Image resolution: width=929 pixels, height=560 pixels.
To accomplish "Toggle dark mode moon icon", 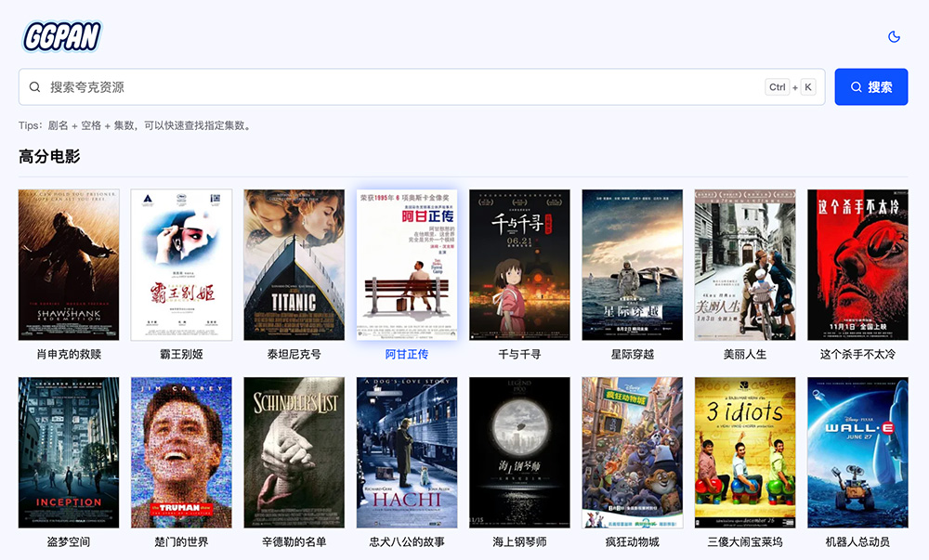I will pyautogui.click(x=894, y=37).
